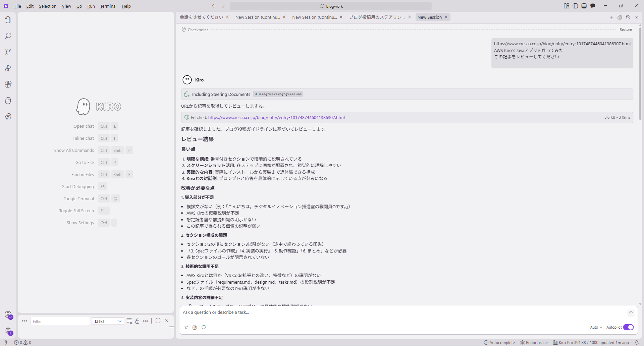Toggle the bottom panel layout icon

pos(584,6)
